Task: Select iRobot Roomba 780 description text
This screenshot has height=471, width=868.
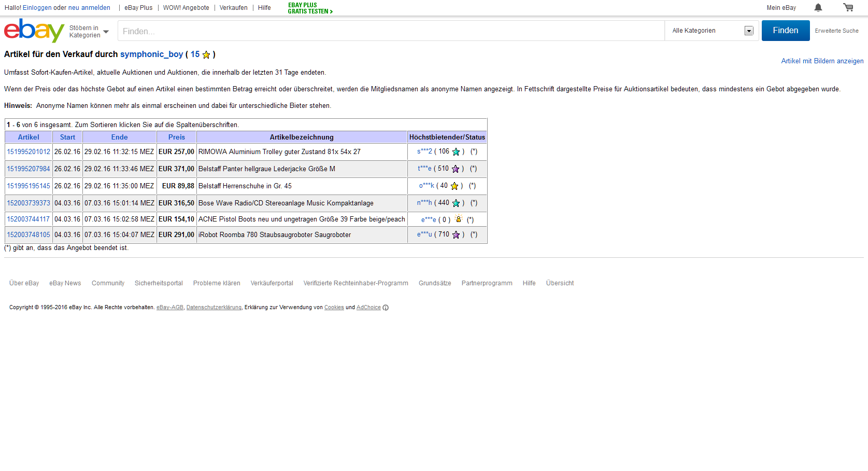Action: pyautogui.click(x=275, y=235)
